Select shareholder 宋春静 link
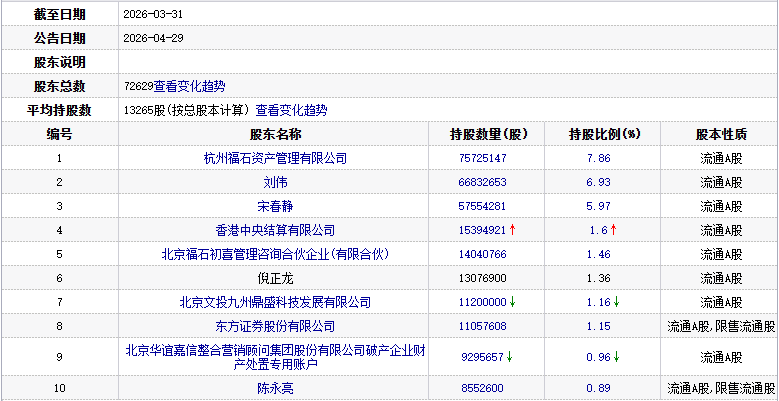The width and height of the screenshot is (779, 401). coord(275,206)
